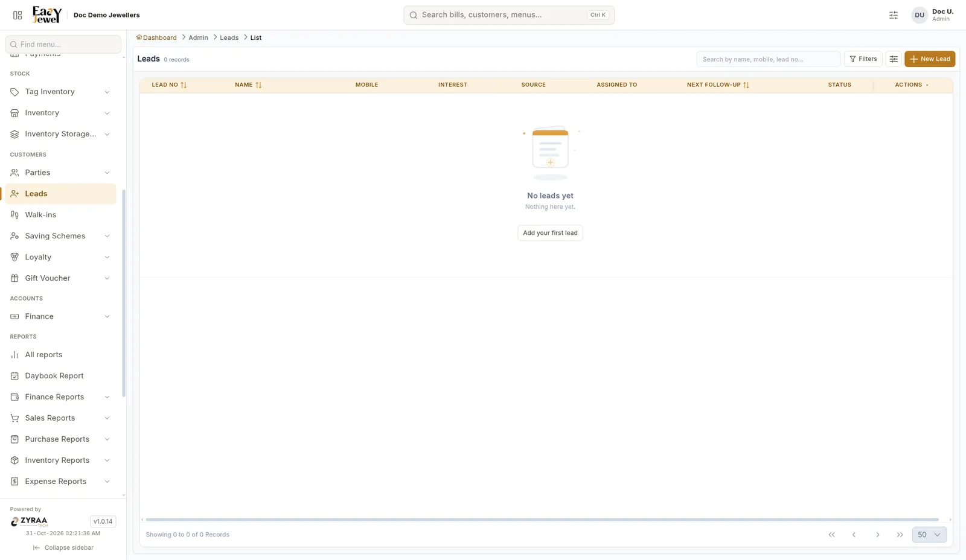Expand the Finance submenu chevron
Screen dimensions: 966x560
click(x=107, y=316)
